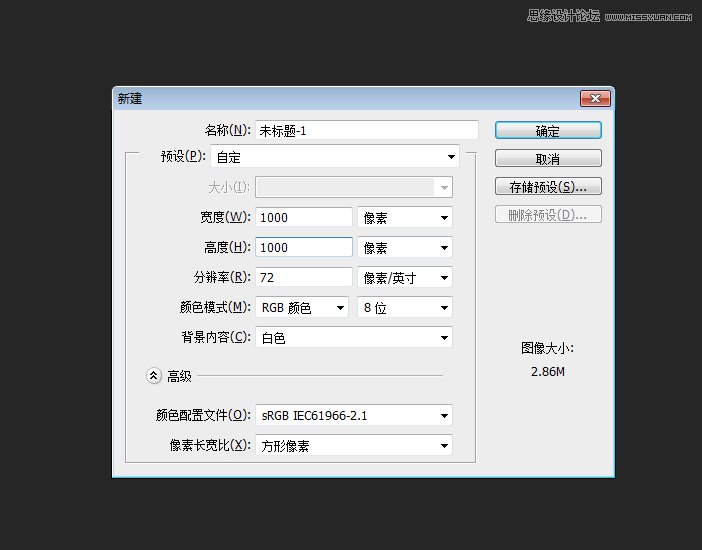Click the 图像大小: label
Screen dimensions: 702x550
click(x=548, y=348)
